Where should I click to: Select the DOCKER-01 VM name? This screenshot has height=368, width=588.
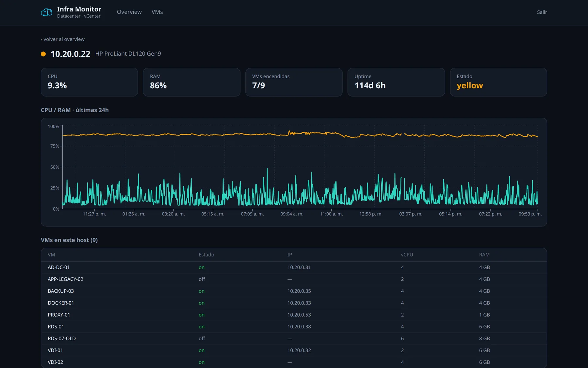(x=61, y=303)
